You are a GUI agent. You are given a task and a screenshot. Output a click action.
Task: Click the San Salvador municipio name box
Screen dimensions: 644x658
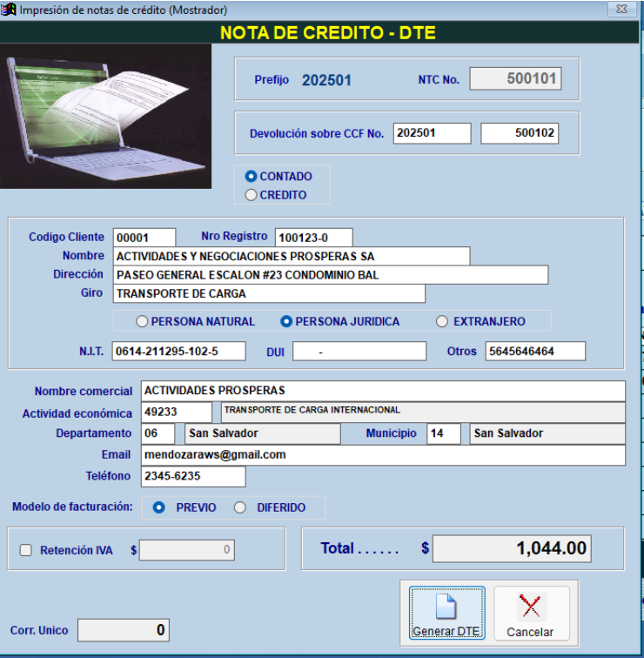[547, 433]
